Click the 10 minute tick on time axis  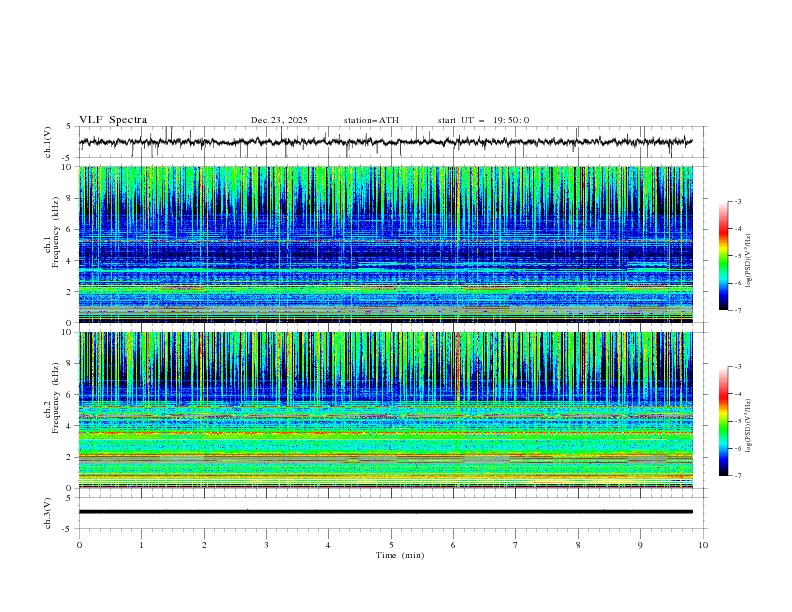coord(703,545)
